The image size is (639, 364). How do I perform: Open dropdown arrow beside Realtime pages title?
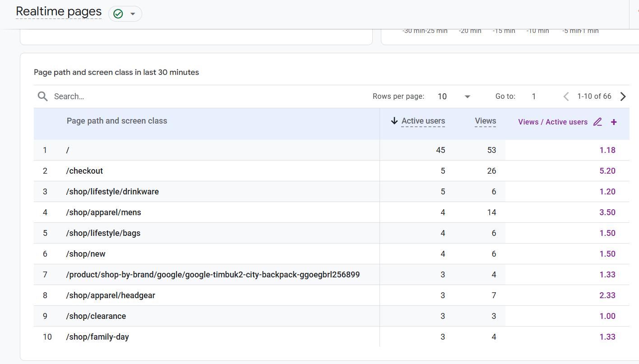(x=133, y=14)
